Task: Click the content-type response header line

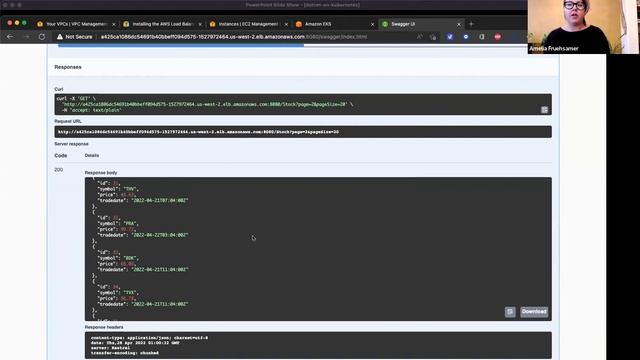Action: 149,338
